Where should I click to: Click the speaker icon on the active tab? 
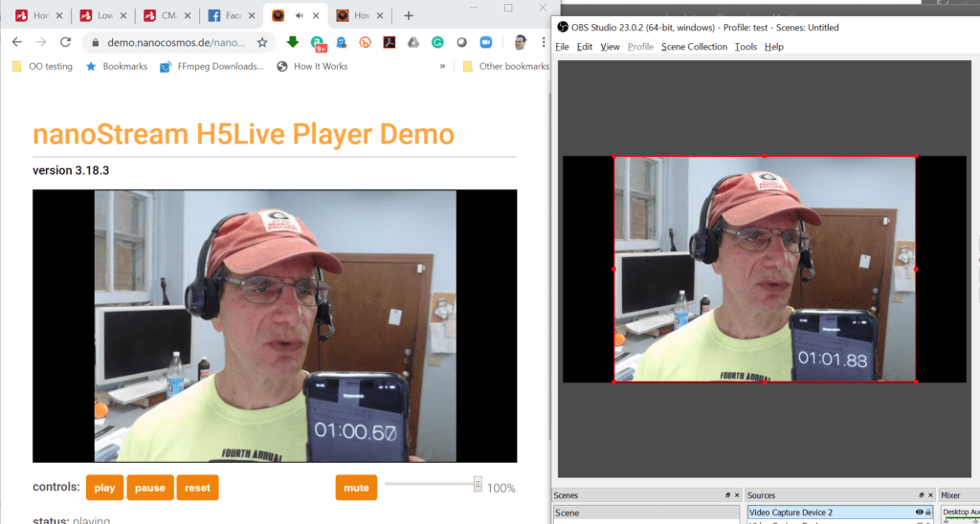click(300, 15)
